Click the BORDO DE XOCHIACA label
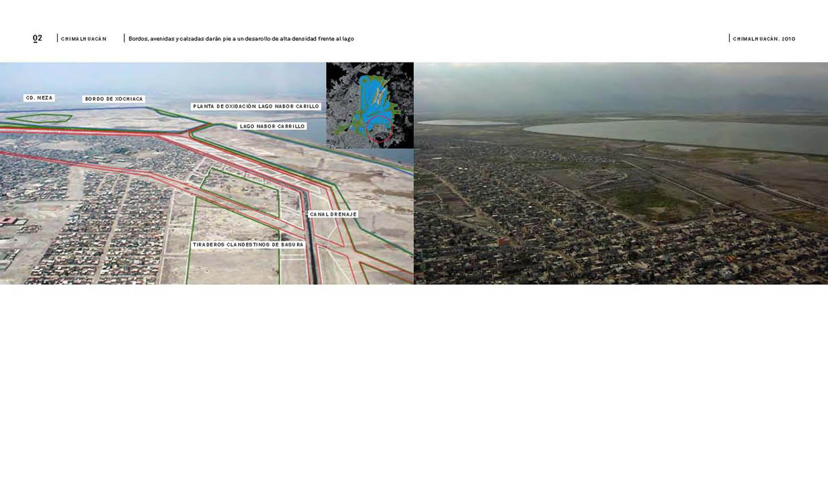This screenshot has height=504, width=828. tap(114, 99)
